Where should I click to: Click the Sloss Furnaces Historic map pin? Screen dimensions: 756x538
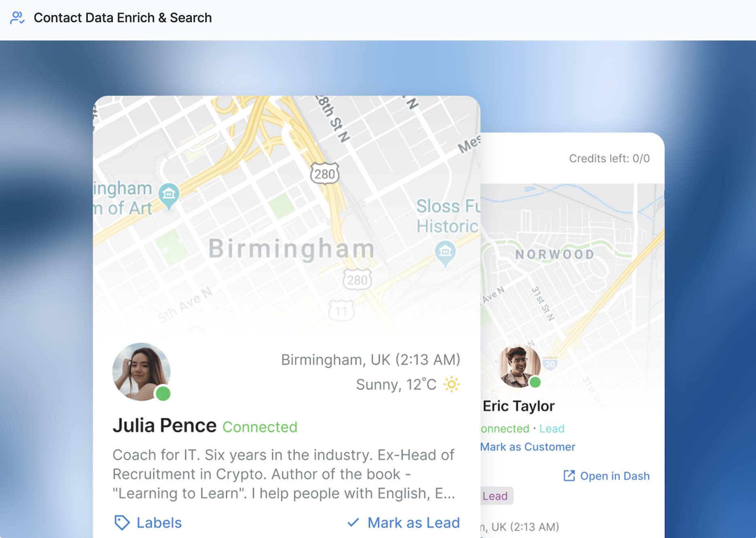pos(445,252)
